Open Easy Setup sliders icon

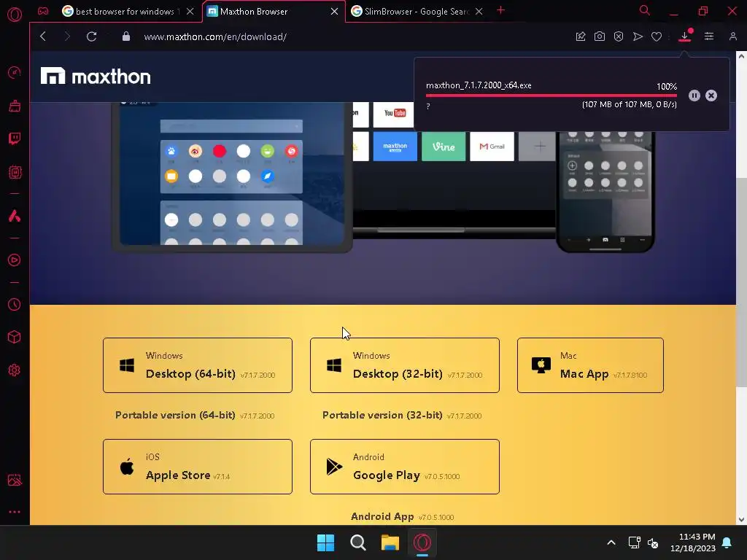pos(709,36)
